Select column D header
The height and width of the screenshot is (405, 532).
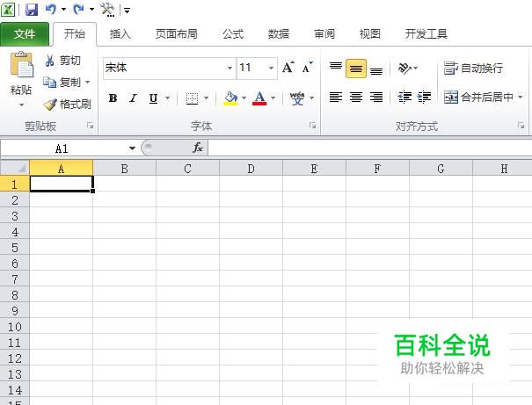251,168
